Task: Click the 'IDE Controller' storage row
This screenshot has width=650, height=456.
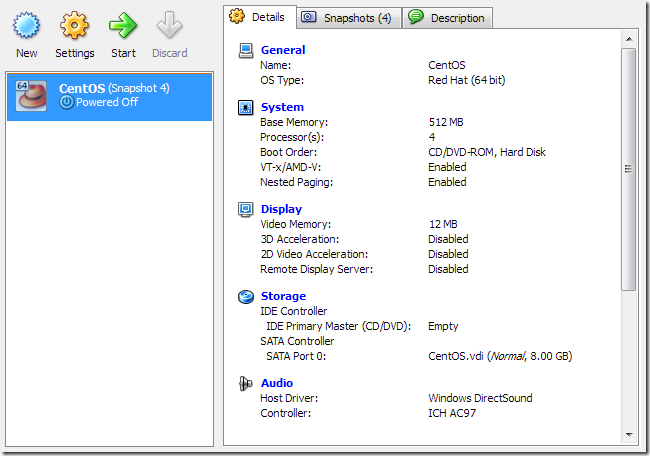Action: point(293,311)
